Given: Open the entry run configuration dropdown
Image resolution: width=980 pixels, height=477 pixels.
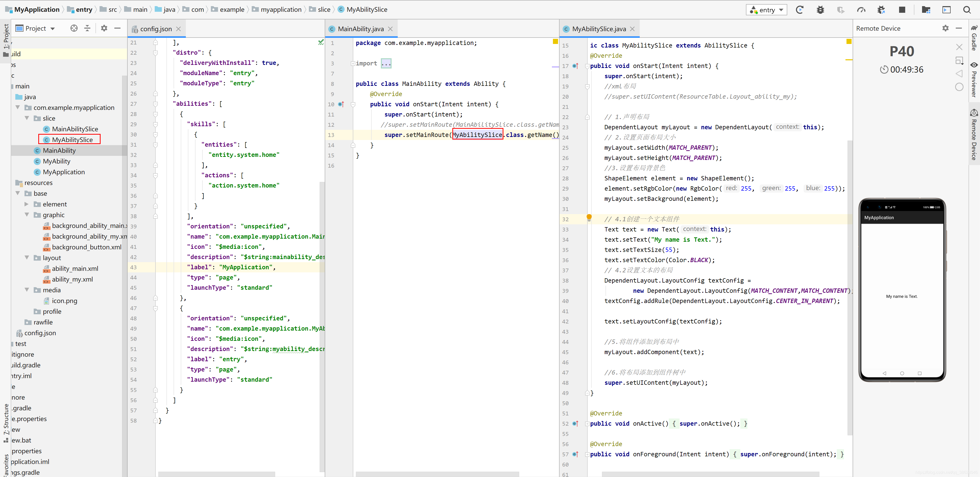Looking at the screenshot, I should click(766, 10).
